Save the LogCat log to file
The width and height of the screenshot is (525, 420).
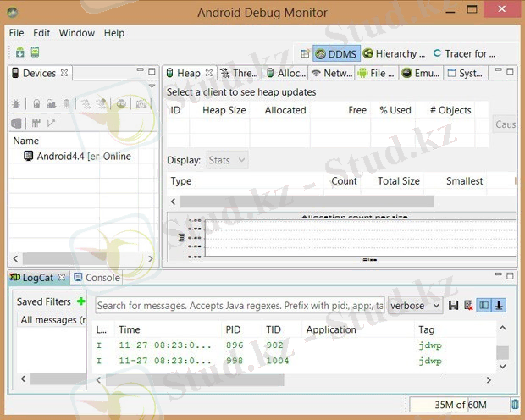(x=454, y=306)
